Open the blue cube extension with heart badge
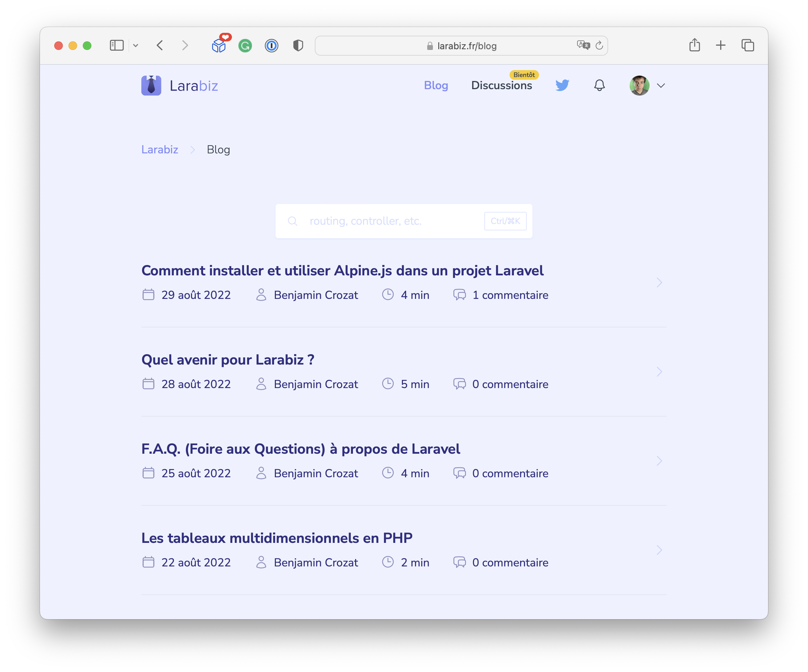808x672 pixels. 221,44
